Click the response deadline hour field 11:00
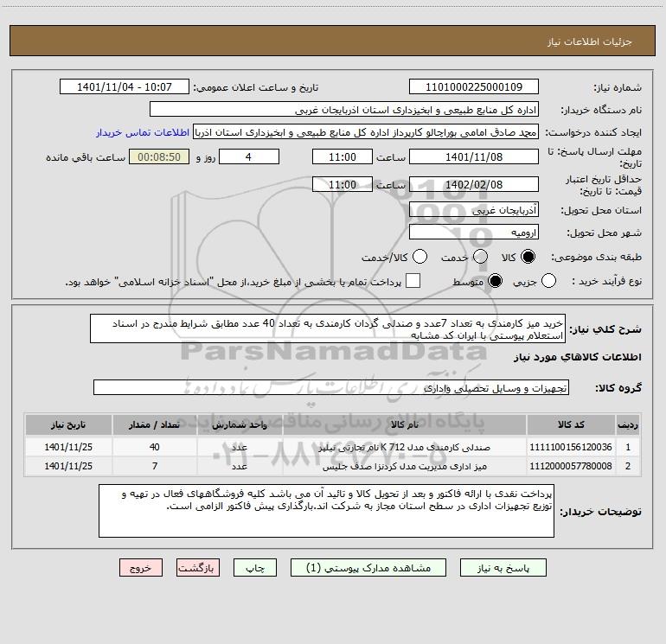The width and height of the screenshot is (666, 644). pos(343,156)
